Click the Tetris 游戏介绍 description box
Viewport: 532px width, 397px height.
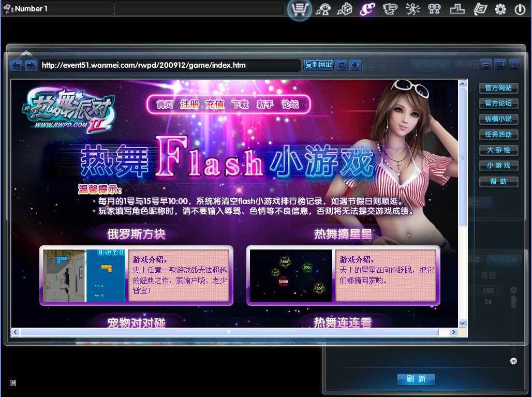(179, 275)
